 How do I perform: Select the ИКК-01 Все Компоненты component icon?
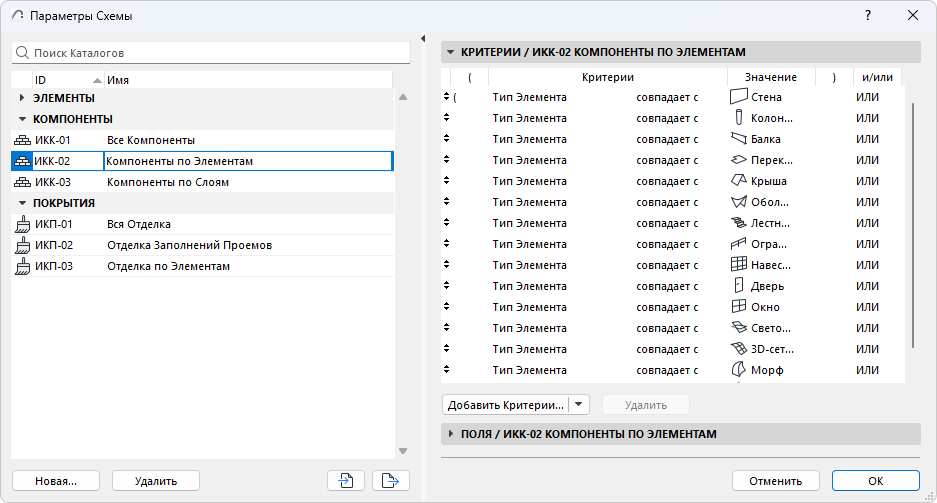tap(22, 140)
